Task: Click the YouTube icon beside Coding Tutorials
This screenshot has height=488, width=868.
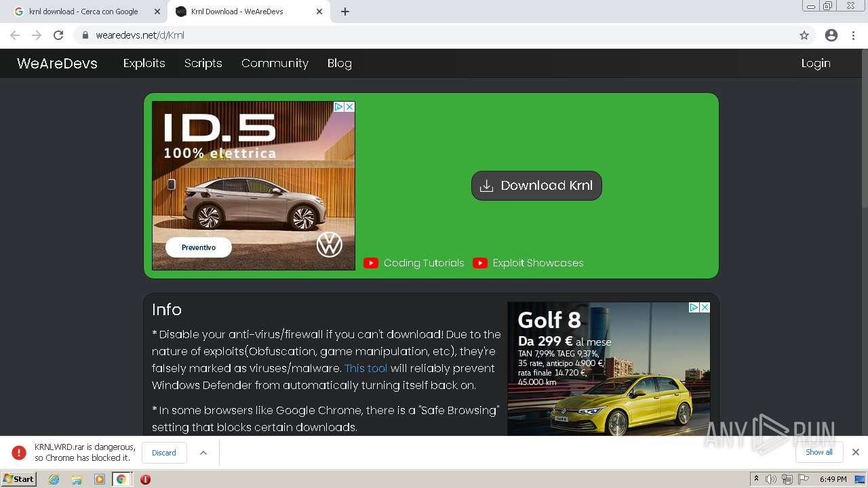Action: [371, 263]
